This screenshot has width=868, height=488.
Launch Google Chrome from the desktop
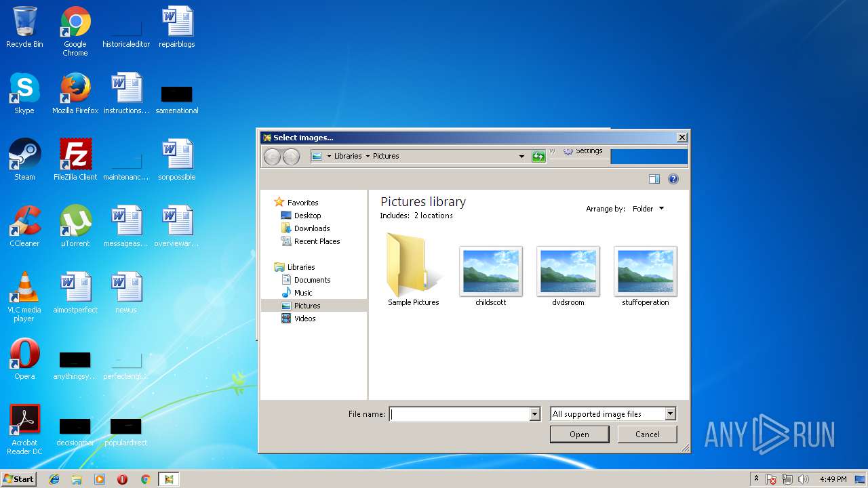(x=75, y=31)
